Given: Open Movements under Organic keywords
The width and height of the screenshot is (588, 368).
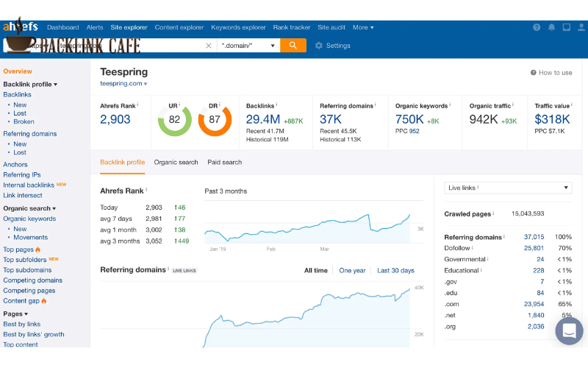Looking at the screenshot, I should tap(30, 237).
